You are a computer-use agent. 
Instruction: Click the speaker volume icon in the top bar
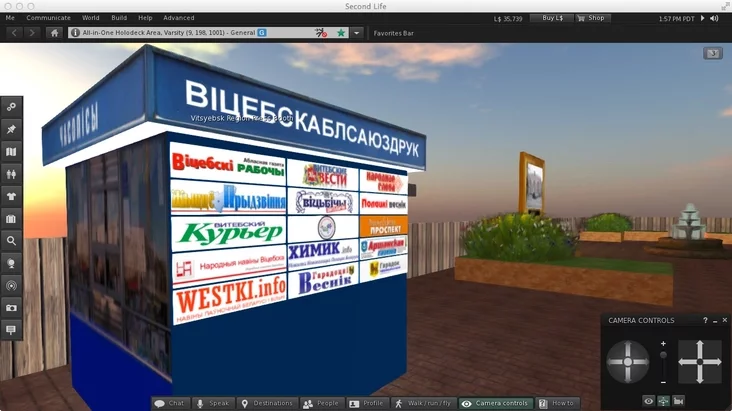[x=714, y=18]
